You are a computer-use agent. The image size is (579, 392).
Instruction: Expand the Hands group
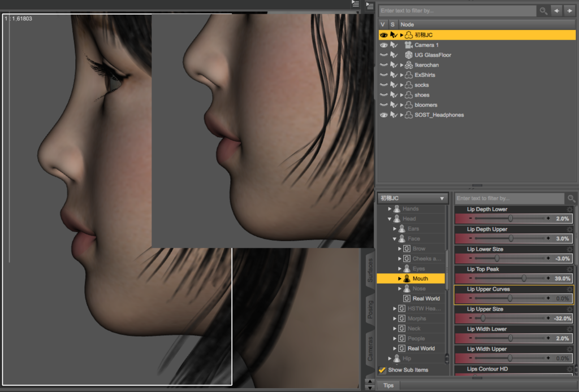coord(389,209)
